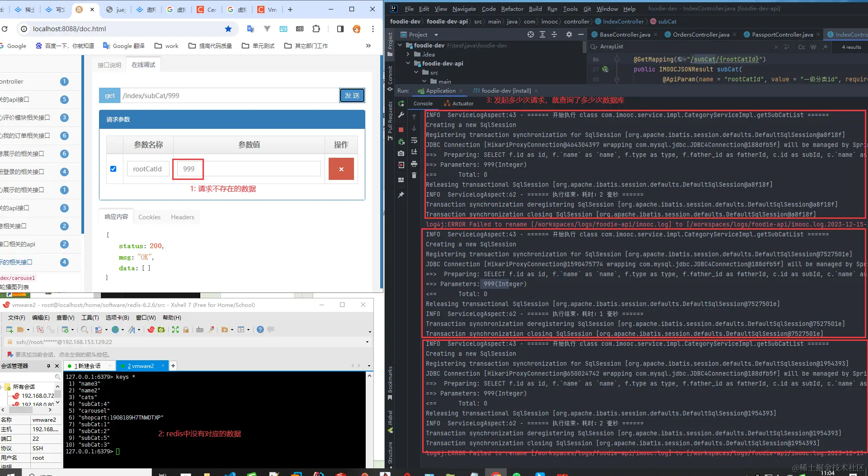868x476 pixels.
Task: Hide the Project tool window
Action: coord(581,34)
